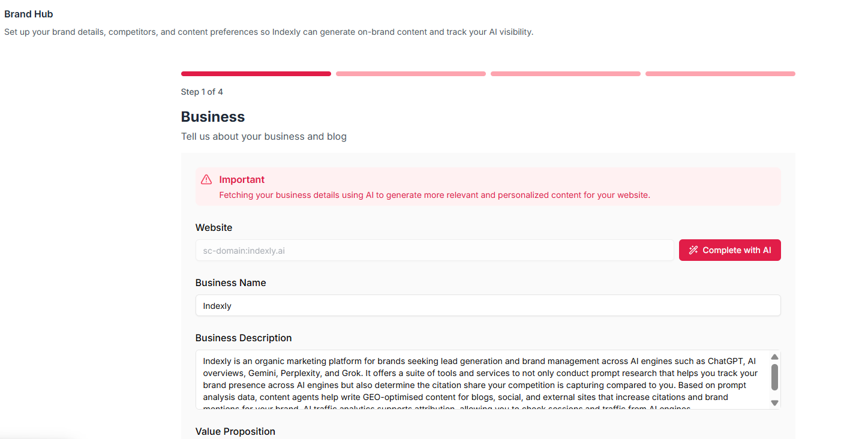The width and height of the screenshot is (868, 439).
Task: Click the 'Set up your brand details' description text
Action: tap(269, 32)
